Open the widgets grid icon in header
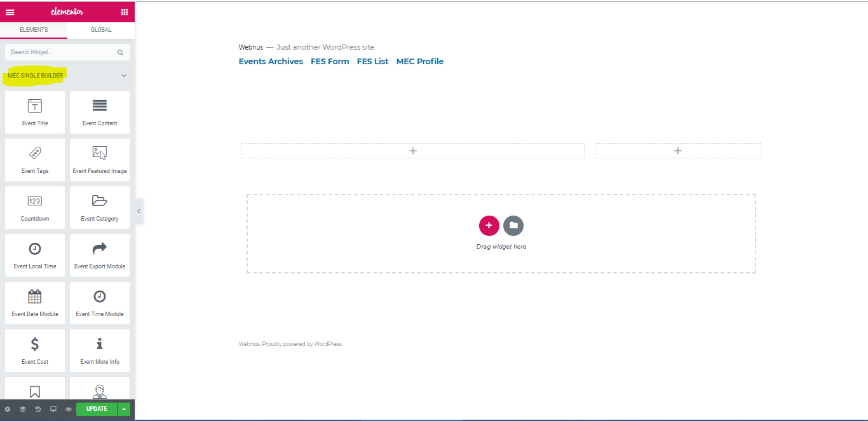868x421 pixels. [124, 11]
